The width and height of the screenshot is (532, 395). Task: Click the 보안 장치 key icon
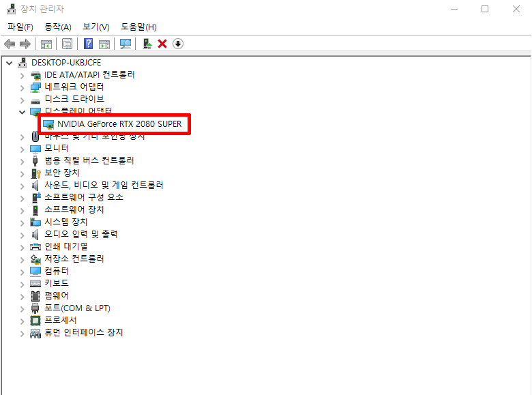pos(35,173)
